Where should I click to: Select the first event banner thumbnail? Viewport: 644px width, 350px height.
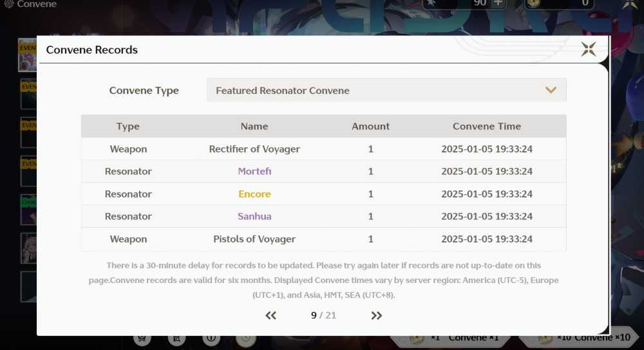28,55
